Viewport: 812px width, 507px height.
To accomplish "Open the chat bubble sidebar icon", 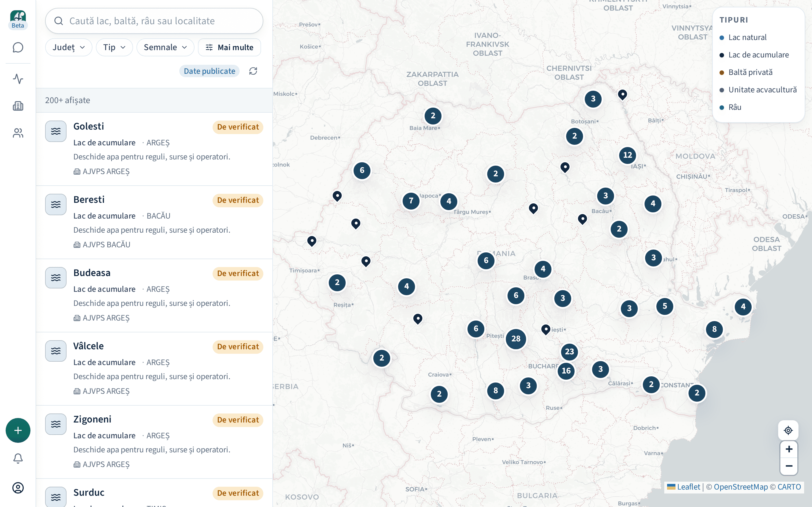I will [18, 47].
